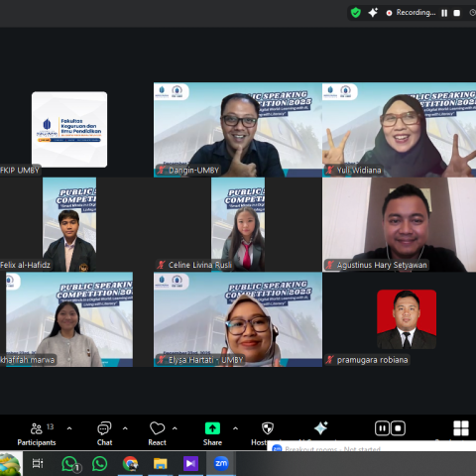Click the FKIP UMBY name label
This screenshot has width=476, height=476.
pos(20,171)
